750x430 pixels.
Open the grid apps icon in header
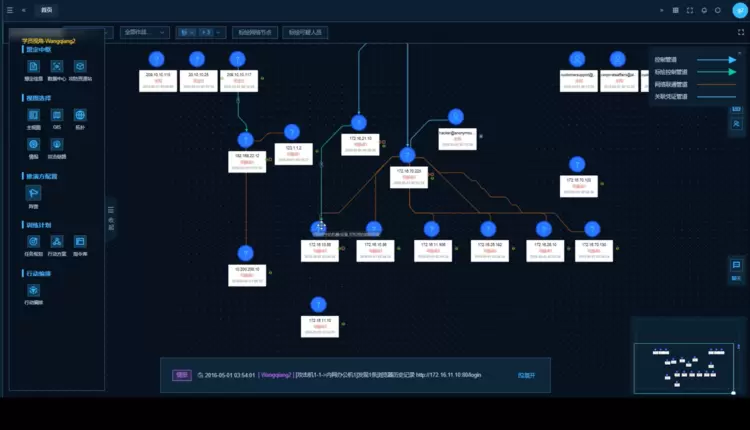676,10
